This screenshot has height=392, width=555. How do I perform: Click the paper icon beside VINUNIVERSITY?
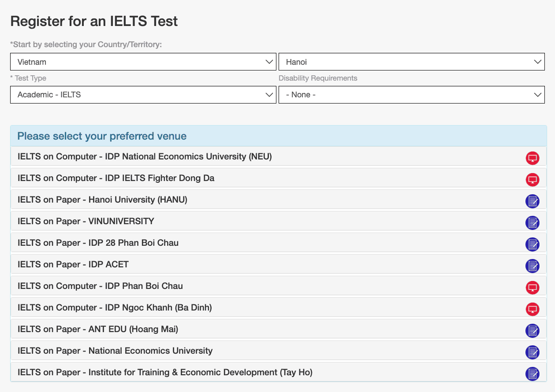coord(532,223)
